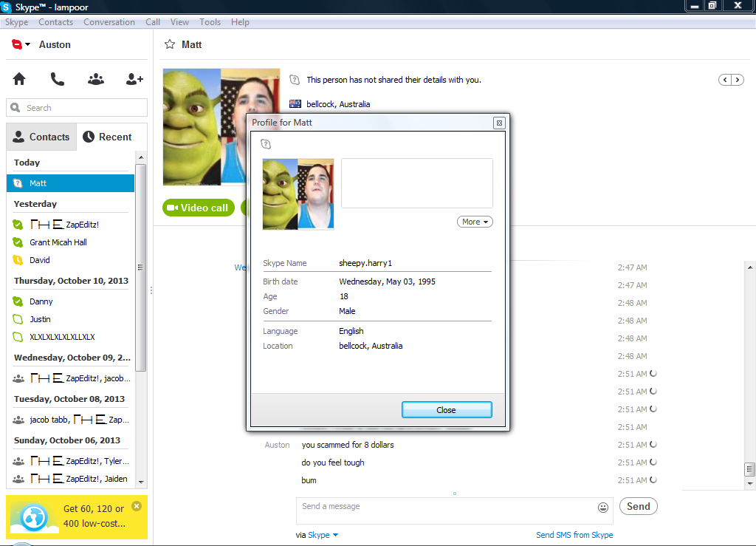Screen dimensions: 756x546
Task: Click next arrow in contact header
Action: coord(738,80)
